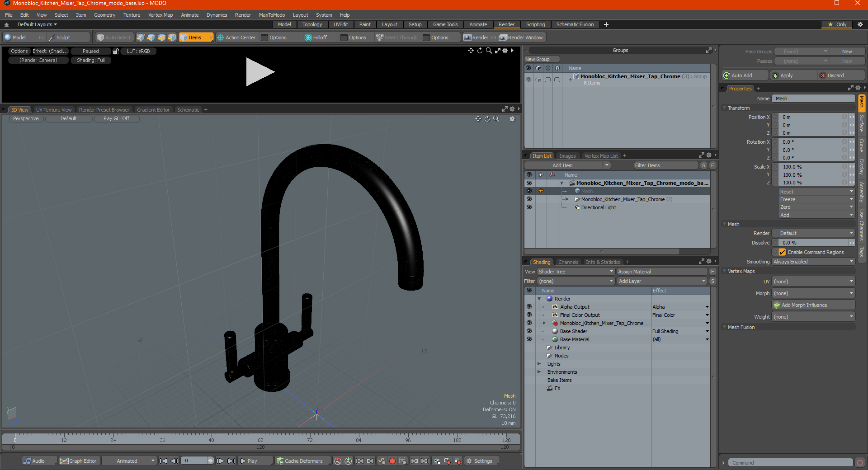Start the preview render play triangle

point(260,72)
